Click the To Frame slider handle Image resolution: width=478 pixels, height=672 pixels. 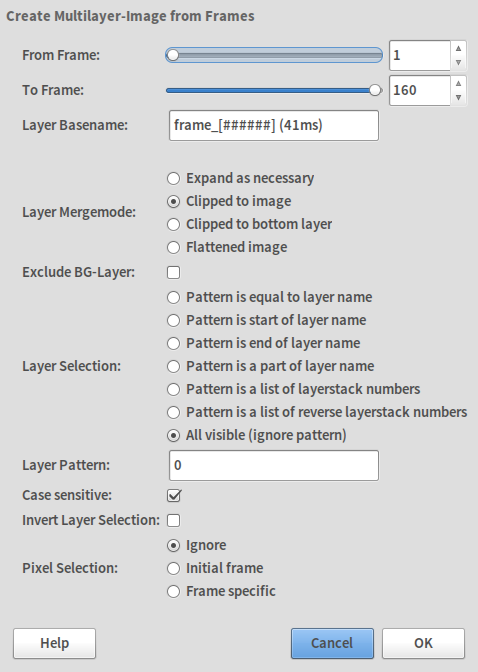[x=375, y=90]
